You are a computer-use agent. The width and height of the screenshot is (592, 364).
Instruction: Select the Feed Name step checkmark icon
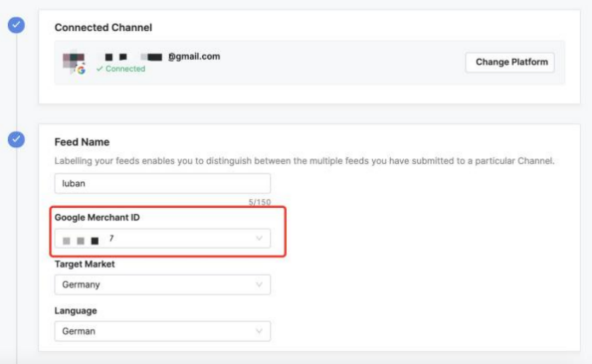click(x=16, y=140)
